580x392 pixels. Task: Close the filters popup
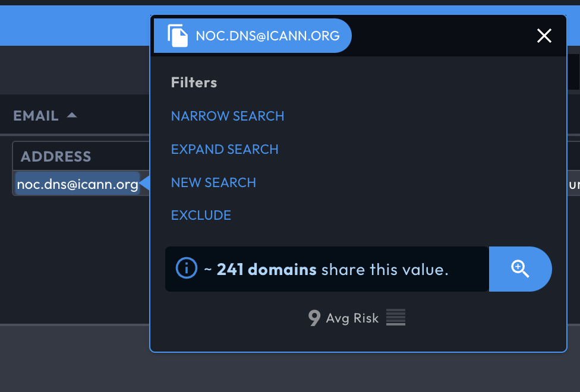[x=544, y=36]
